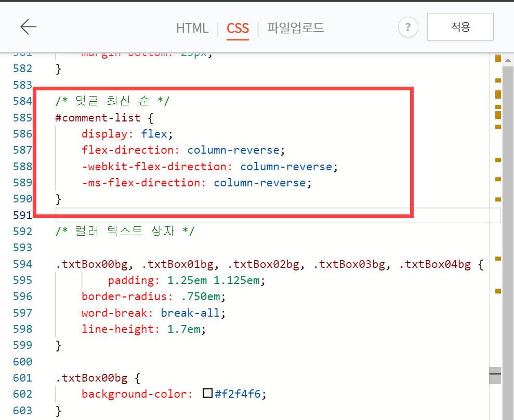This screenshot has width=514, height=420.
Task: Click line number 585
Action: tap(22, 117)
